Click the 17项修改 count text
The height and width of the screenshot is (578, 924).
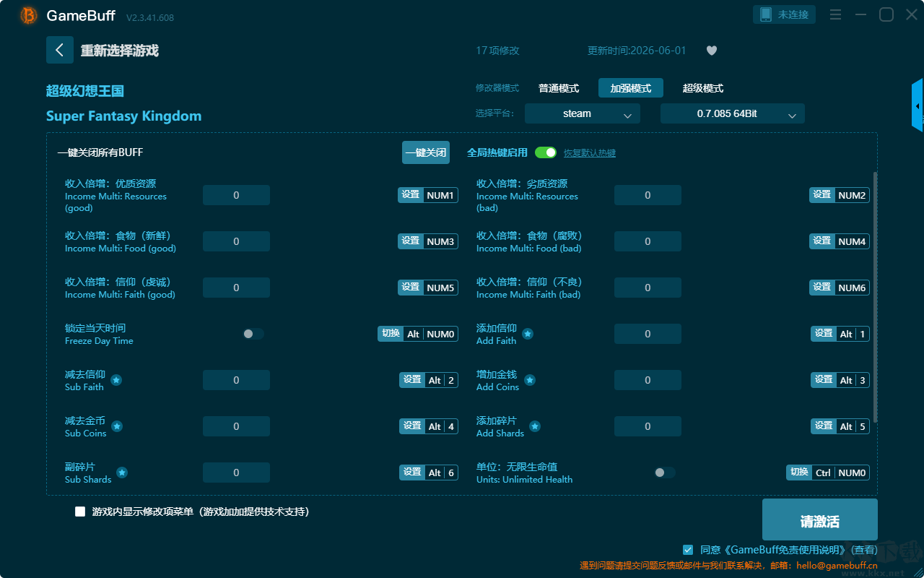click(497, 51)
